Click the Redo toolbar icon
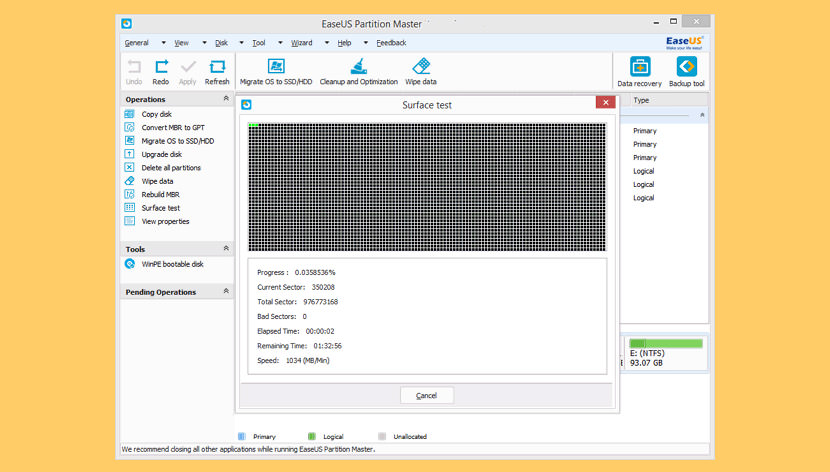The image size is (830, 472). point(161,67)
